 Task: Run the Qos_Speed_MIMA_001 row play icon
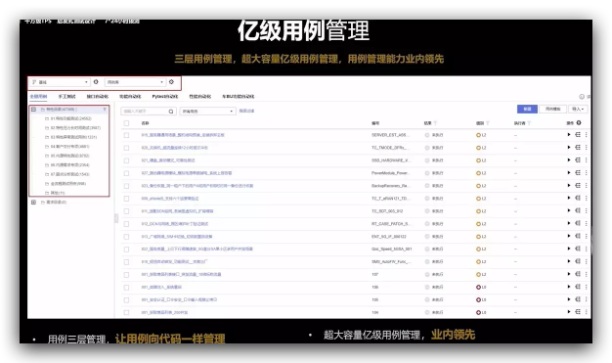pyautogui.click(x=569, y=249)
